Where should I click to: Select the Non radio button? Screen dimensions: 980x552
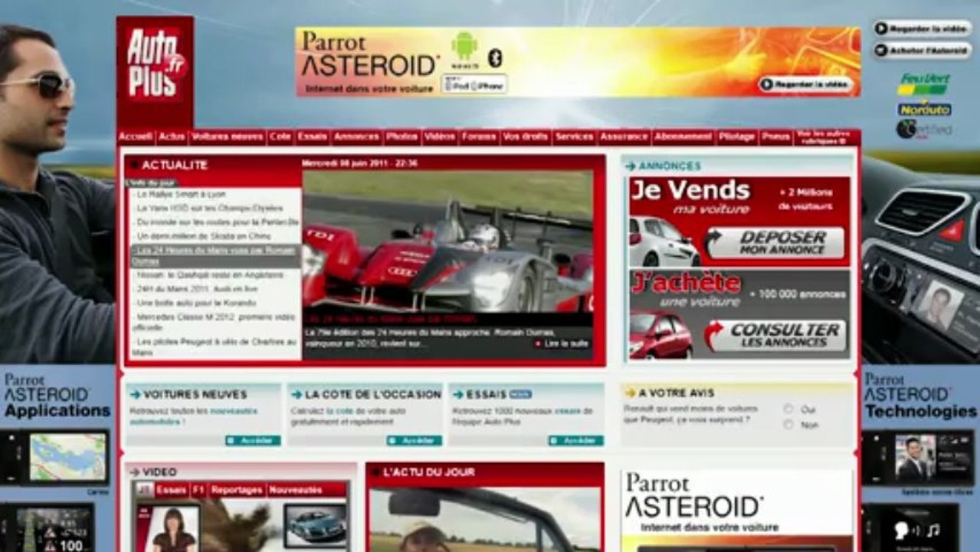[788, 425]
